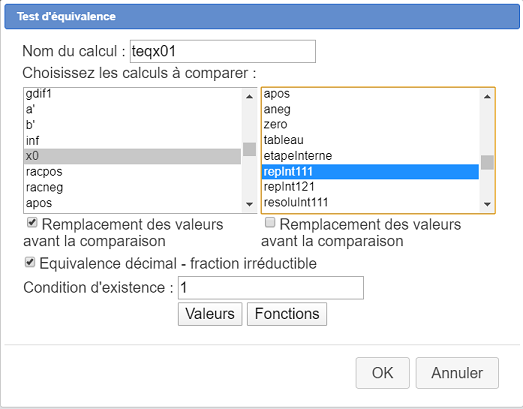Click the Nom du calcul field
This screenshot has height=409, width=523.
tap(223, 51)
